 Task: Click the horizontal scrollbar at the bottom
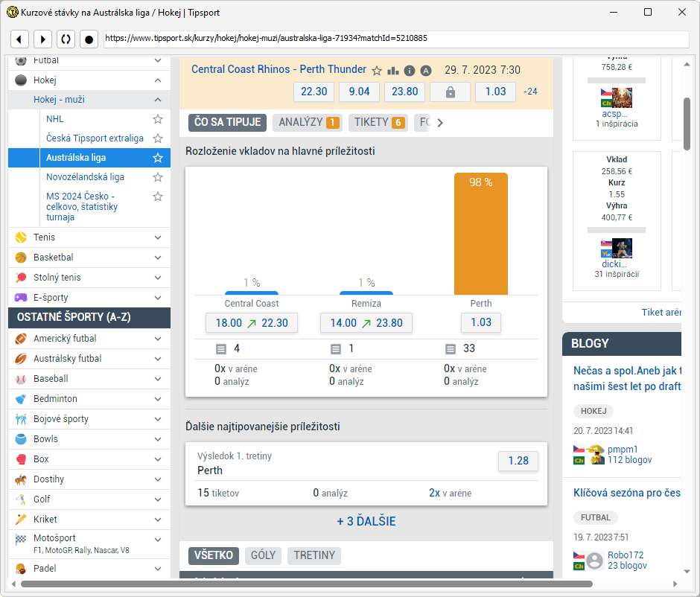tap(306, 584)
